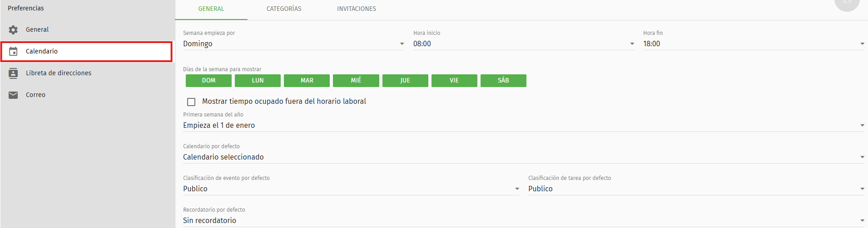The width and height of the screenshot is (868, 228).
Task: Switch to the Invitaciones tab
Action: [x=357, y=9]
